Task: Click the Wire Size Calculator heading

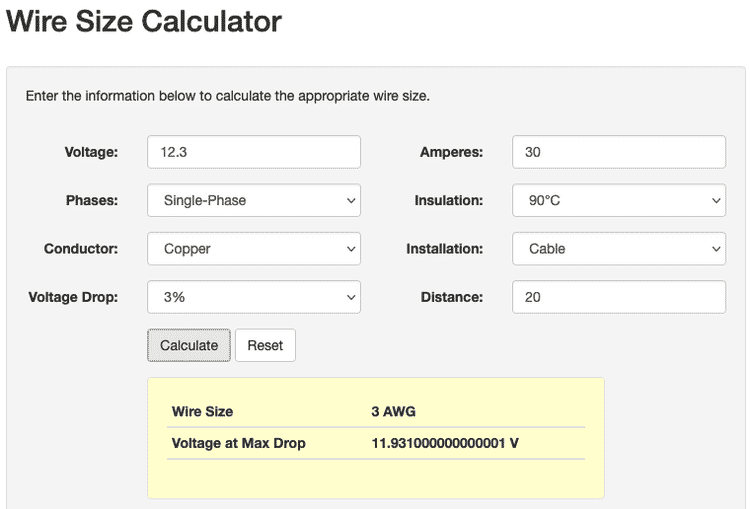Action: 144,21
